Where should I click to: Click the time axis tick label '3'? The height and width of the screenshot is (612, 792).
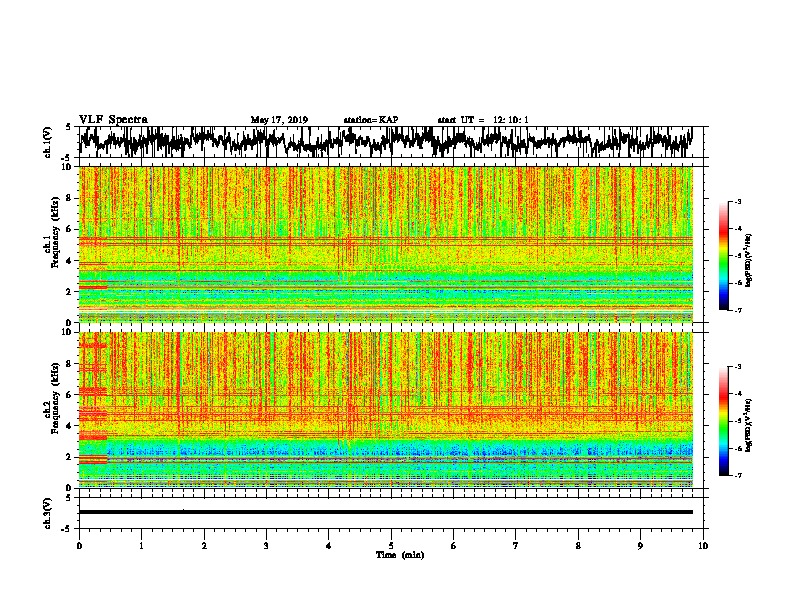pos(266,546)
